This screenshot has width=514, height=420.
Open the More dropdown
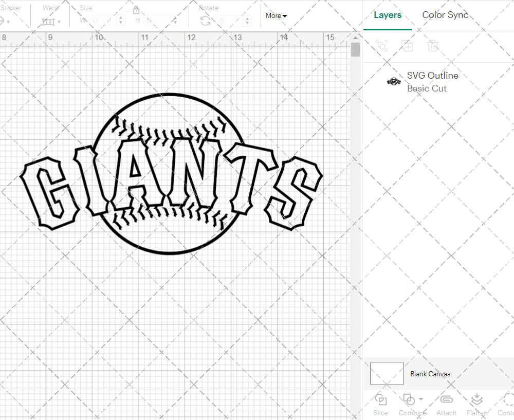[276, 16]
